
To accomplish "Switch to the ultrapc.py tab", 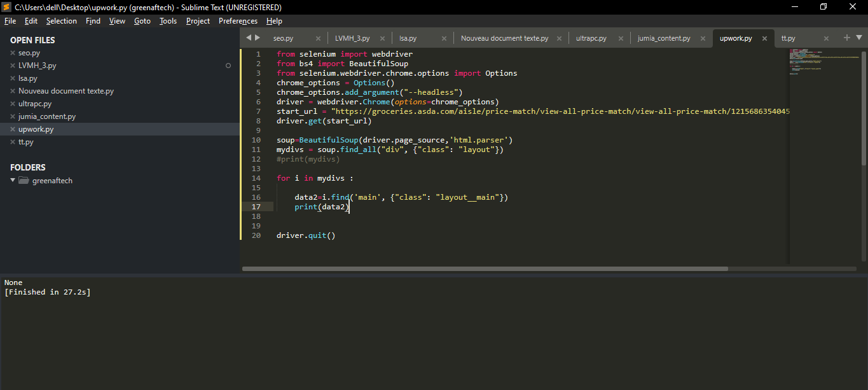I will point(591,38).
